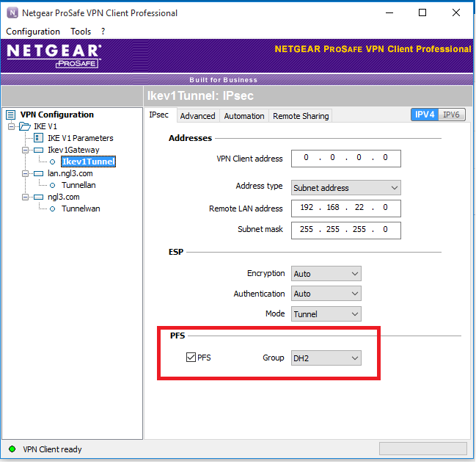
Task: Open the Encryption dropdown
Action: 326,273
